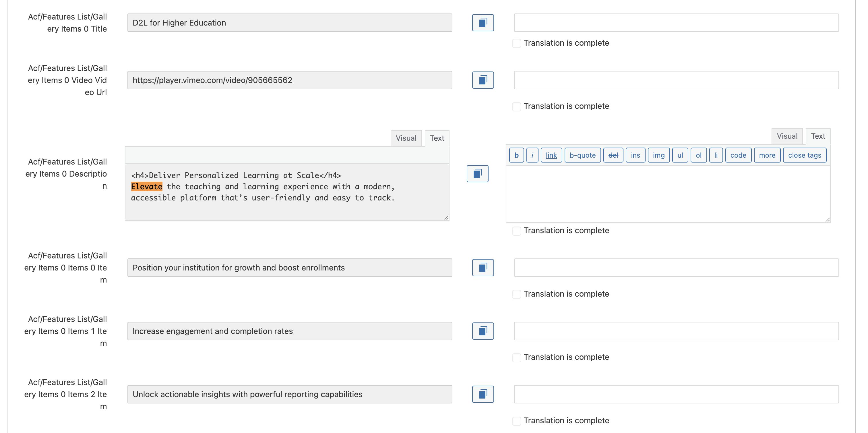
Task: Mark Items 0 Item translation complete
Action: (516, 294)
